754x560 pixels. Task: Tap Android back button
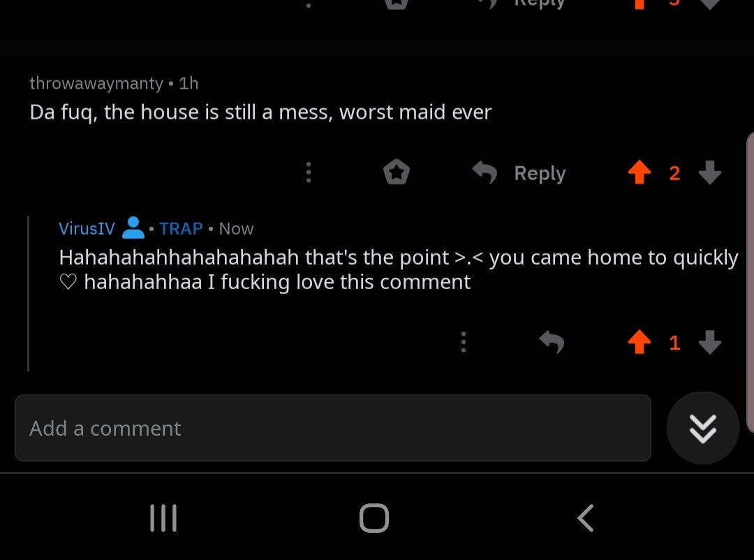(x=586, y=518)
